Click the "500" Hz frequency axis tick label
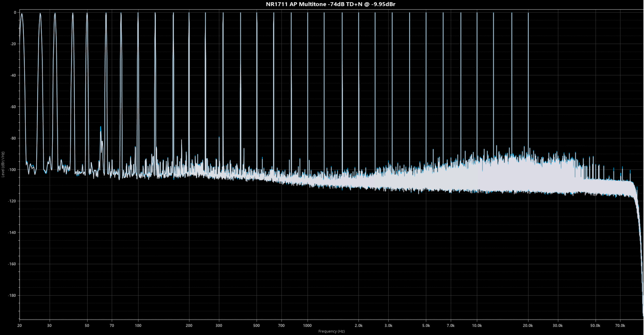Viewport: 644px width, 335px height. point(256,325)
